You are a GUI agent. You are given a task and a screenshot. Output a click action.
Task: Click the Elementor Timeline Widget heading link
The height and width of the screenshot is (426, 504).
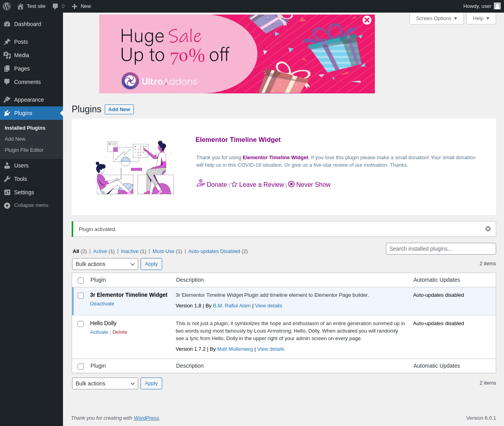(x=238, y=140)
